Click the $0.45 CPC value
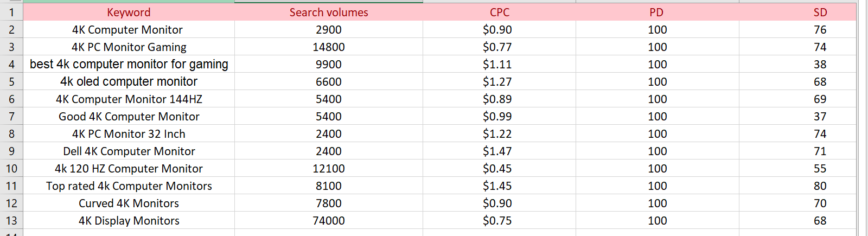Screen dimensions: 868x236 click(497, 169)
